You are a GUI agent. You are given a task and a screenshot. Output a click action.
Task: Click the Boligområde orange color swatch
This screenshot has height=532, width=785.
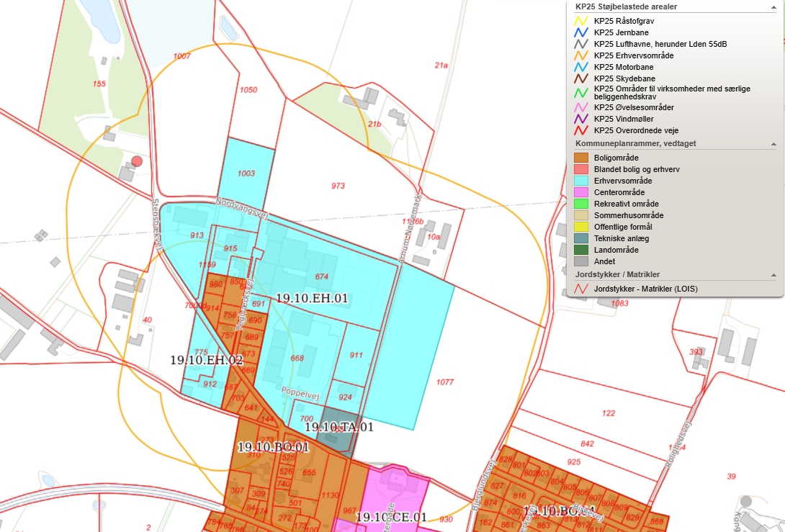[581, 158]
